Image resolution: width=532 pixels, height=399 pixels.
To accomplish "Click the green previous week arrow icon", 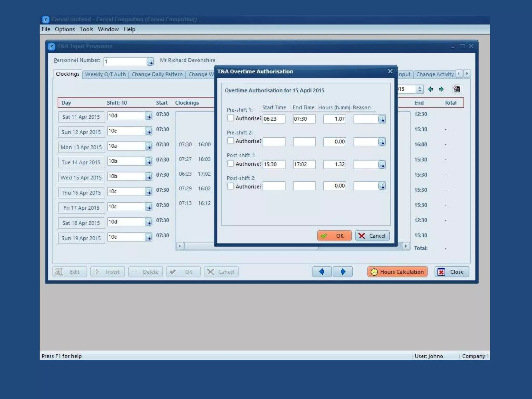I will pos(430,89).
